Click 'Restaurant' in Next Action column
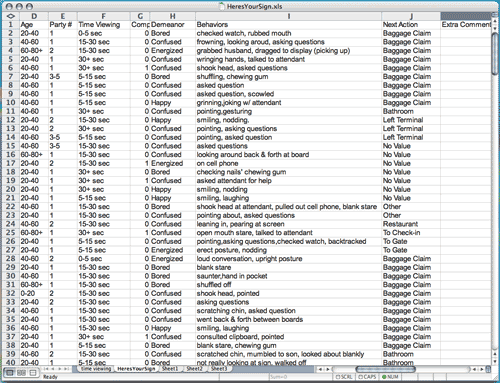500x383 pixels. point(411,224)
